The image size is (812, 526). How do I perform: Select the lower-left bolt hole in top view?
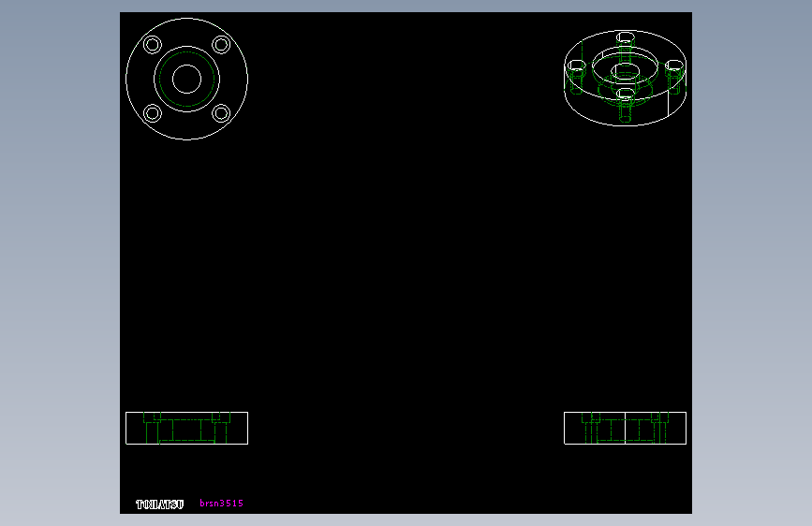point(153,113)
